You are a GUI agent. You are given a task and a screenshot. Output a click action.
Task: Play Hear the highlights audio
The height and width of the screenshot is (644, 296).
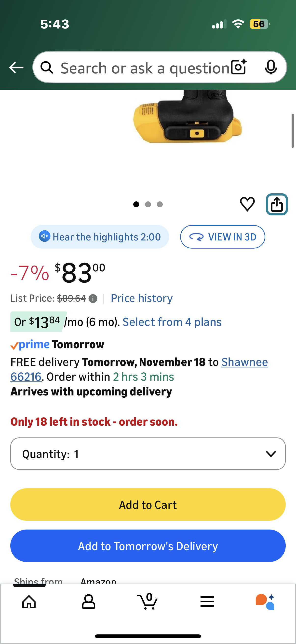(x=100, y=237)
